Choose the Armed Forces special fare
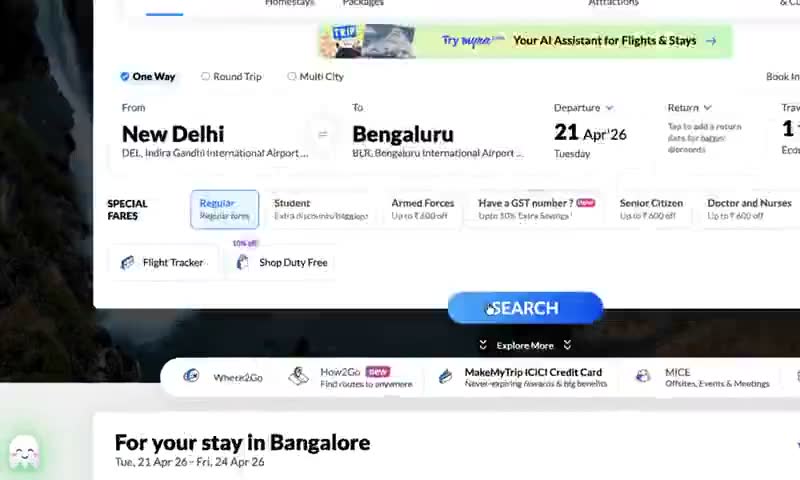This screenshot has height=480, width=800. 423,209
